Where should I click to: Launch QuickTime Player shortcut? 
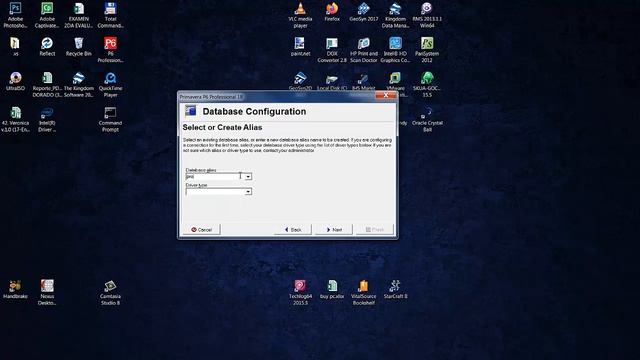pos(110,84)
